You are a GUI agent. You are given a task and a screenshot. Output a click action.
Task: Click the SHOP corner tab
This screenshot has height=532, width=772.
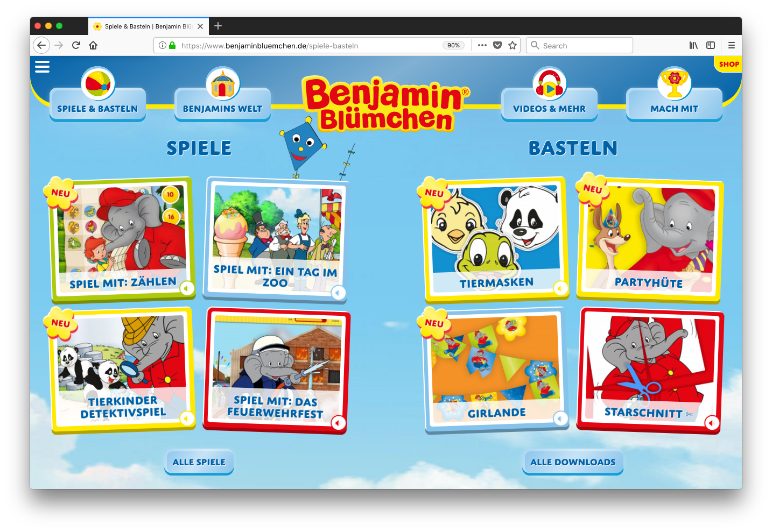[728, 64]
